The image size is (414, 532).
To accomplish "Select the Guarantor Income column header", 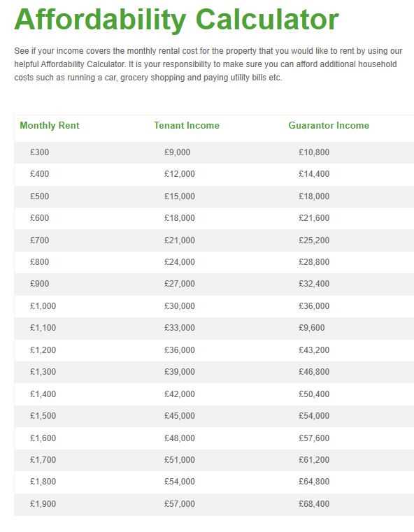I will (329, 126).
